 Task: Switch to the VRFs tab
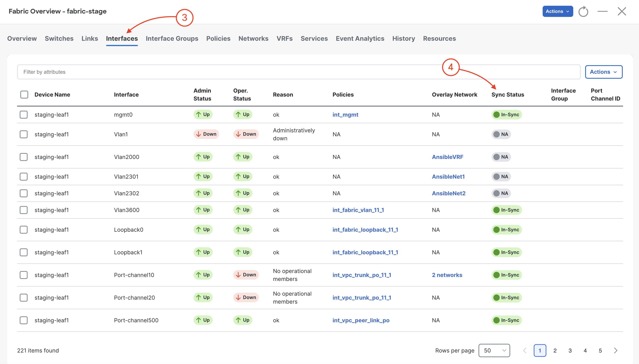point(285,39)
